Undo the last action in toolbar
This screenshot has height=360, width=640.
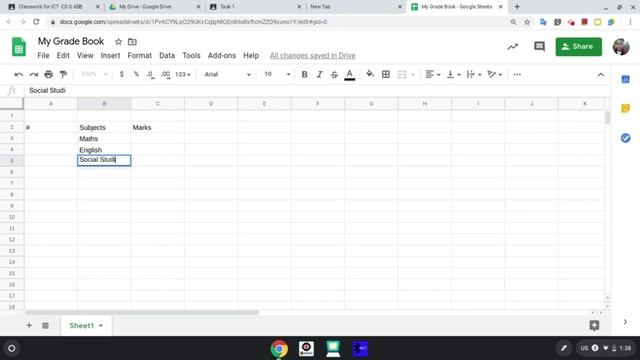click(x=18, y=74)
